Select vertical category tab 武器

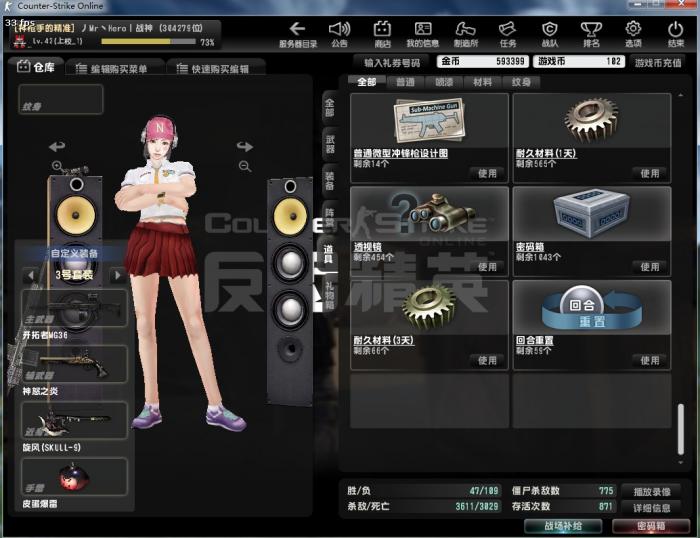[x=329, y=144]
